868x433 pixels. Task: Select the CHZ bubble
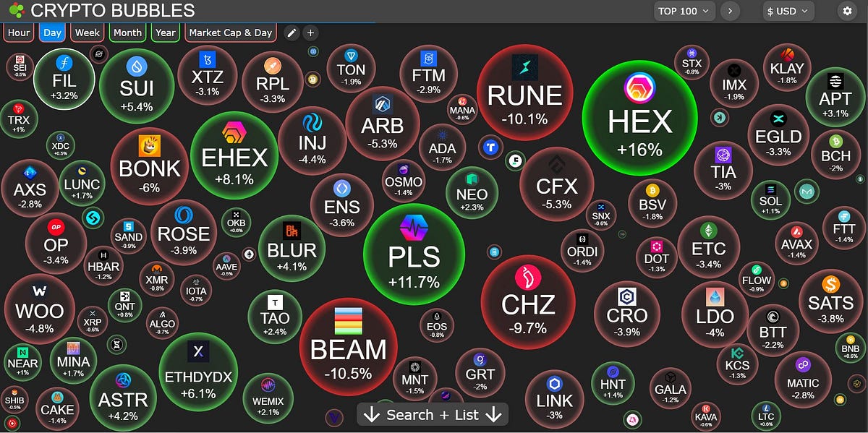(x=528, y=301)
